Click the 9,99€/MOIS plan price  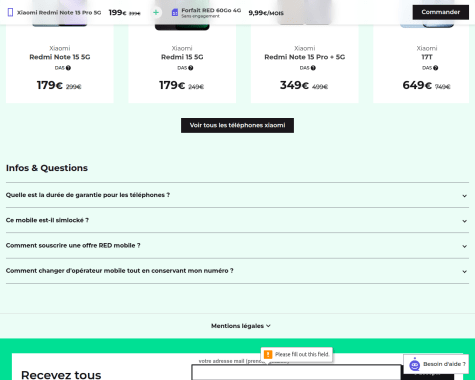266,13
